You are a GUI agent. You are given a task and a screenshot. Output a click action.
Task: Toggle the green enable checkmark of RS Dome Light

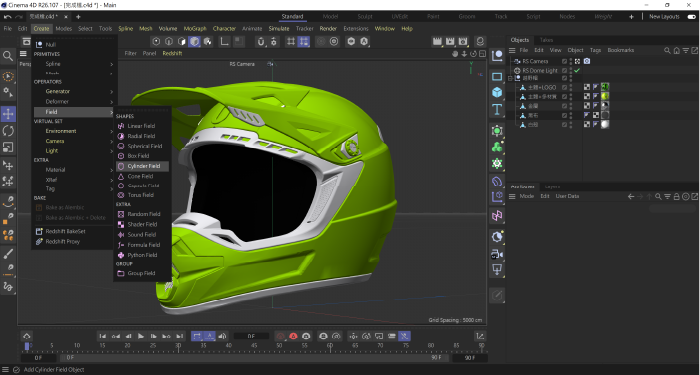[577, 71]
